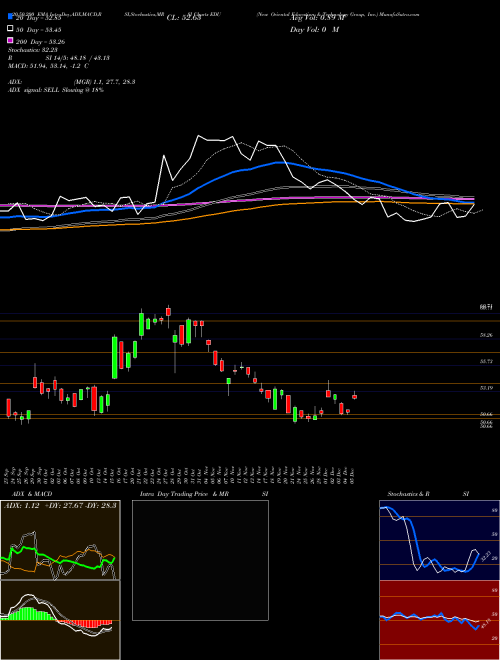Click the magenta 200 Day legend swatch
Screen dimensions: 500x660
coord(10,41)
